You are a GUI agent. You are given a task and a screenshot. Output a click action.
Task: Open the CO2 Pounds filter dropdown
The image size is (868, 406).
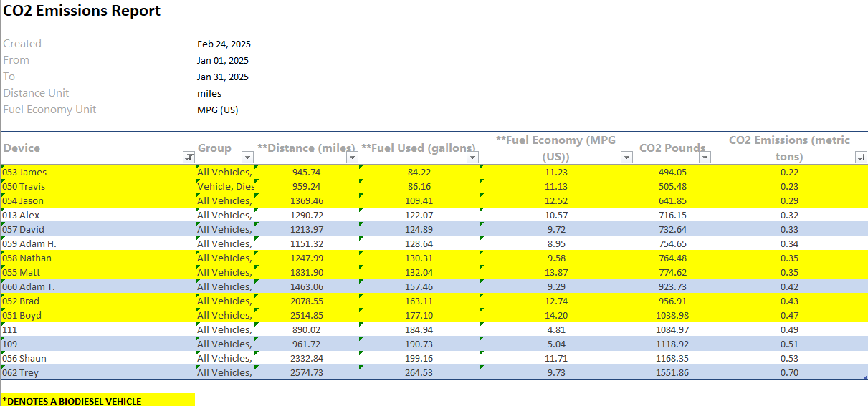(x=705, y=158)
